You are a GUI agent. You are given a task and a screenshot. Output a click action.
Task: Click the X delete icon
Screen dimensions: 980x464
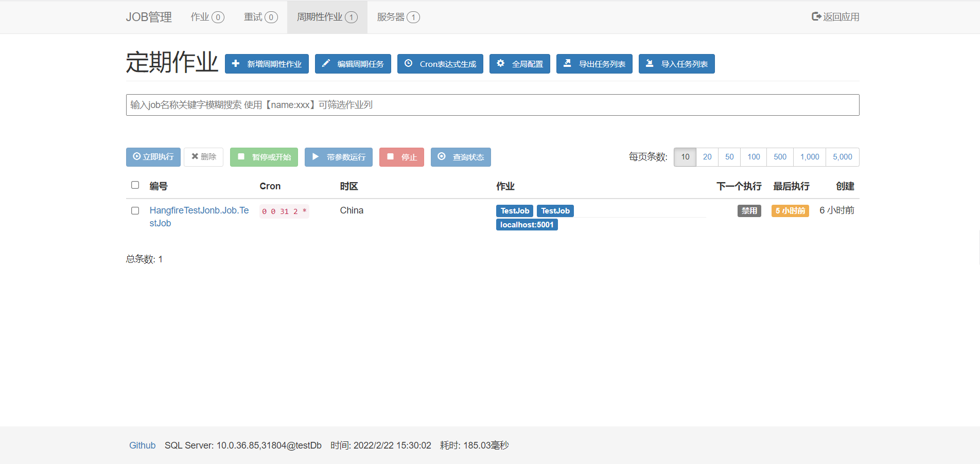tap(195, 157)
